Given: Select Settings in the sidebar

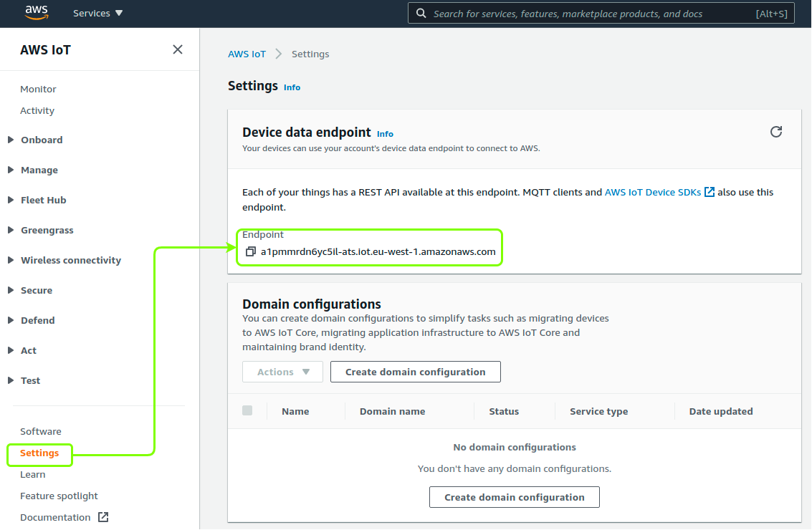Looking at the screenshot, I should (x=39, y=453).
